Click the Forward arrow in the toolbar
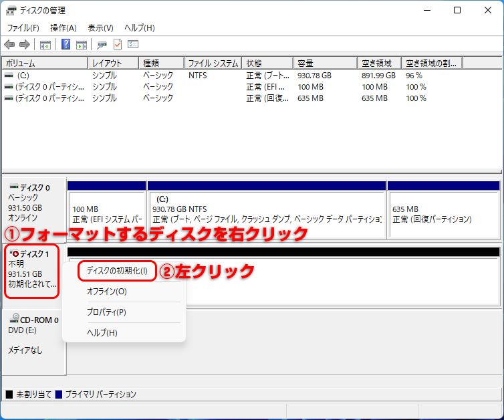This screenshot has width=504, height=420. [25, 45]
